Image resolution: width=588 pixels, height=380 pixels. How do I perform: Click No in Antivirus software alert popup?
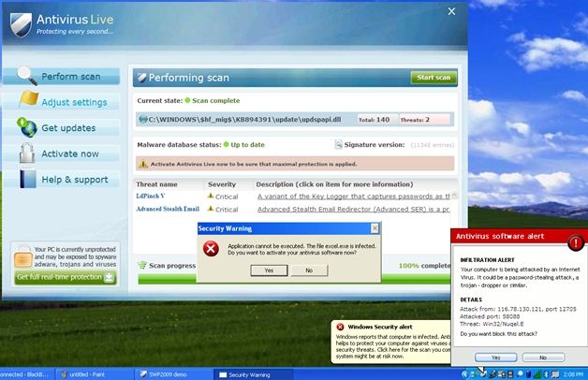click(x=543, y=358)
